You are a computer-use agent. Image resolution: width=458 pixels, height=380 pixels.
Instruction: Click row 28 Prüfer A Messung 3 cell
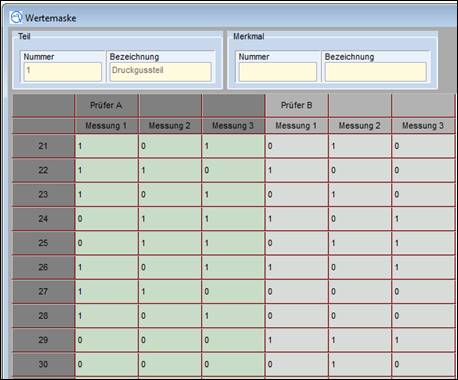pos(233,316)
